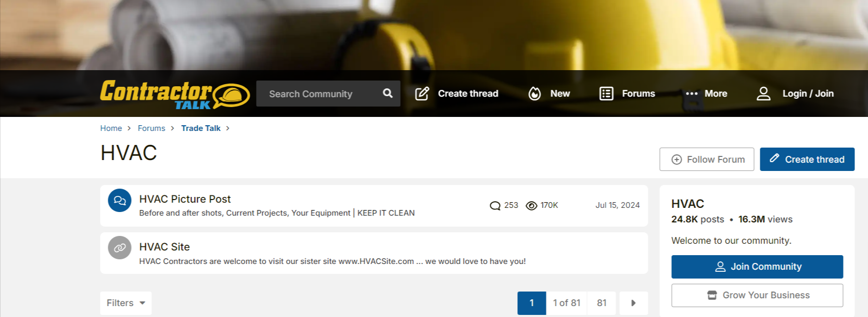Open the Forums menu item

(x=639, y=94)
